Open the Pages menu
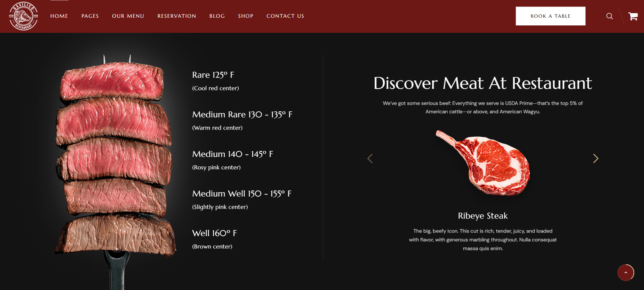 pyautogui.click(x=90, y=16)
